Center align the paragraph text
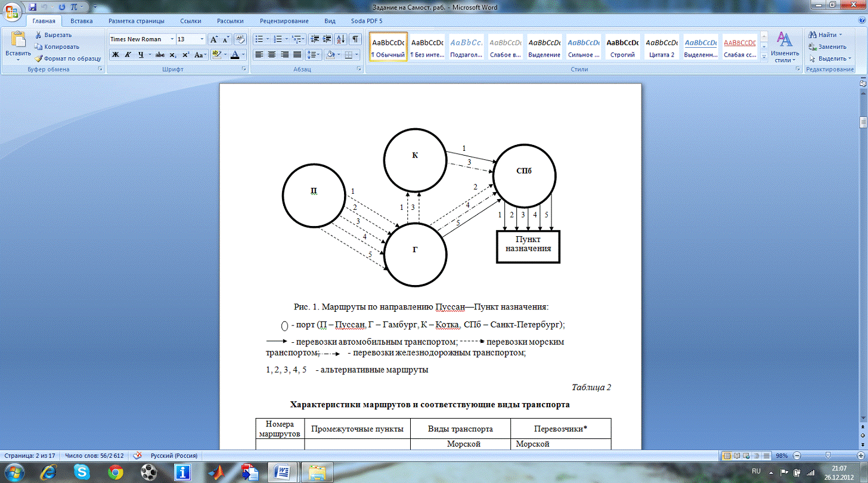The height and width of the screenshot is (483, 868). tap(271, 55)
